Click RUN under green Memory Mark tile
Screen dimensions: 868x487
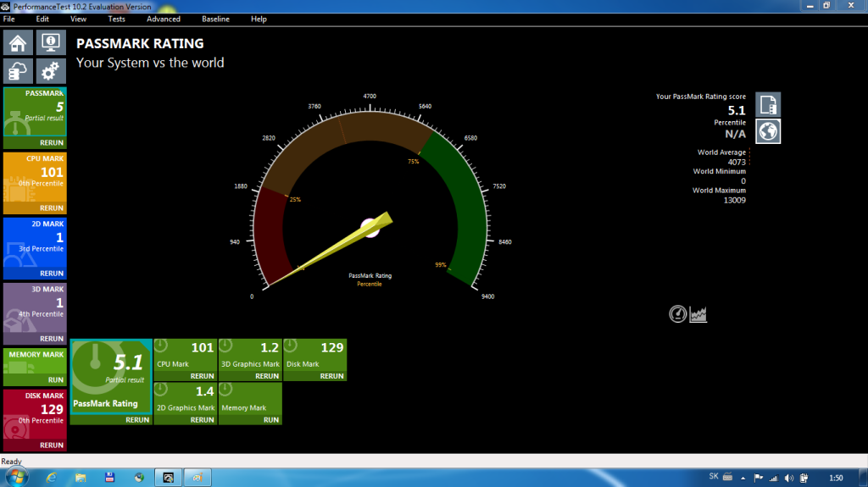point(271,420)
